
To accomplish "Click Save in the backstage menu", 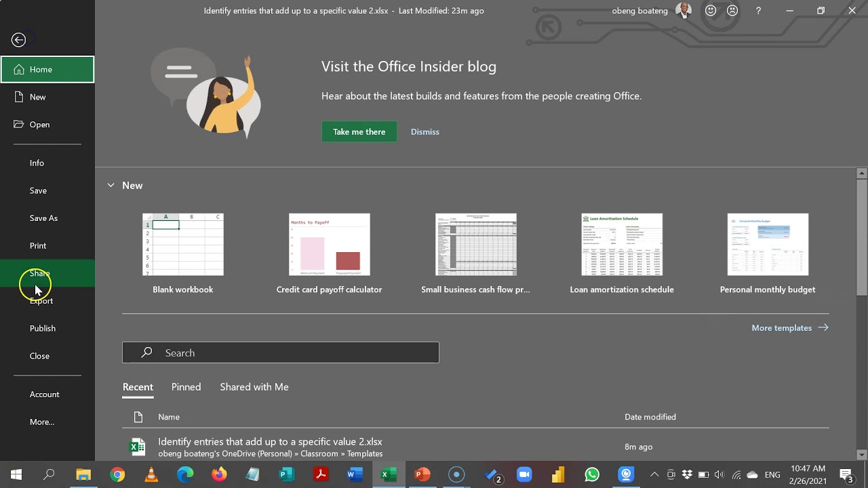I will (47, 190).
